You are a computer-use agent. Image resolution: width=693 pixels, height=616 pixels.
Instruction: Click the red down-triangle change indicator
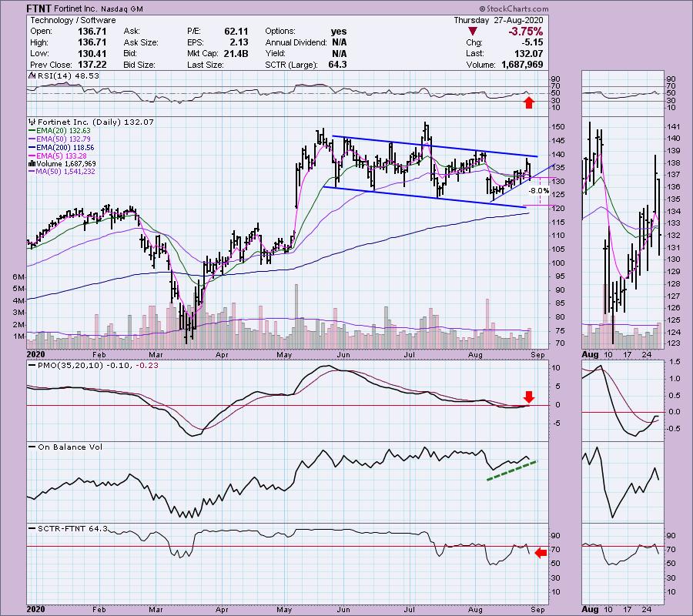point(473,32)
